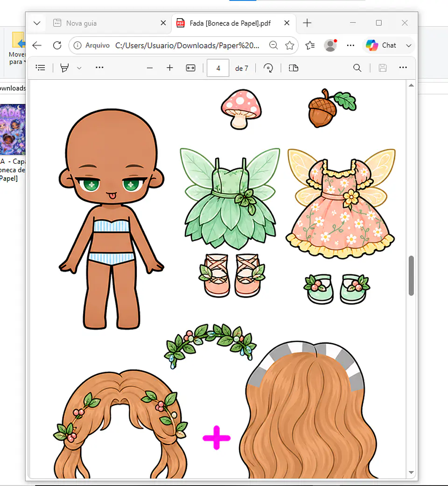448x486 pixels.
Task: Click the PDF vertical scrollbar thumb
Action: click(x=411, y=276)
